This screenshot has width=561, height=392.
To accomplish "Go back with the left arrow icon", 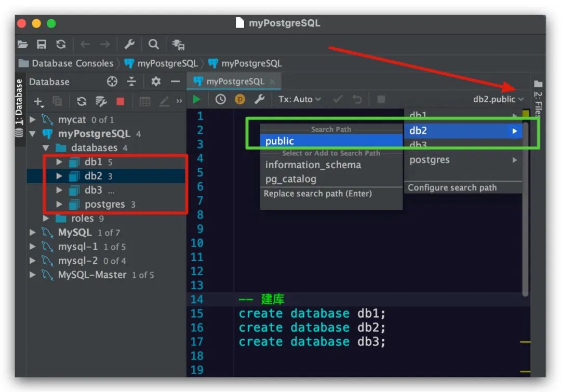I will (x=85, y=44).
